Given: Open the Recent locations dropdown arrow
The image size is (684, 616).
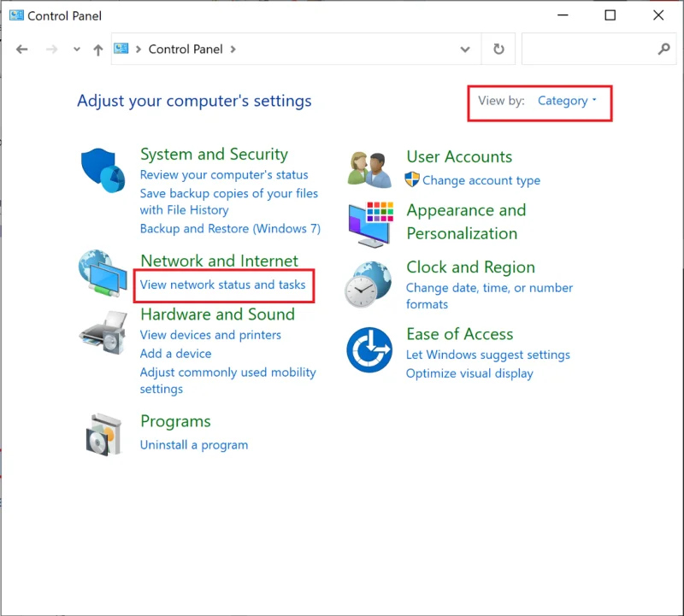Looking at the screenshot, I should [77, 50].
